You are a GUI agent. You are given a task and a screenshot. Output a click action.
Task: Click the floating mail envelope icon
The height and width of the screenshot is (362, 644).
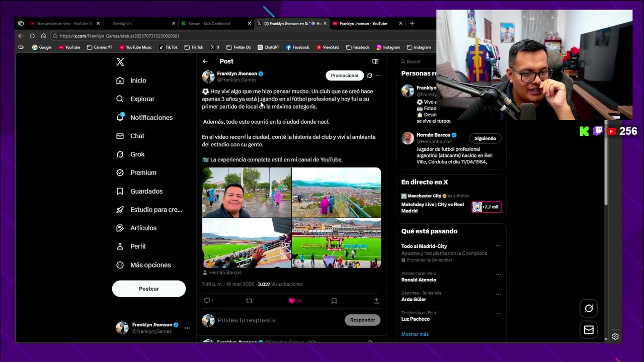(589, 330)
